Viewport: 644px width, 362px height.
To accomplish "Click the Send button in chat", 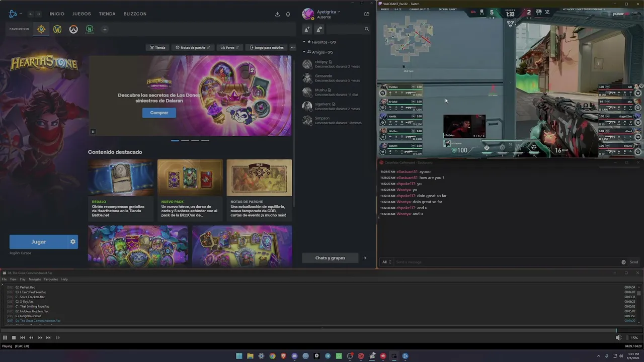I will click(634, 262).
